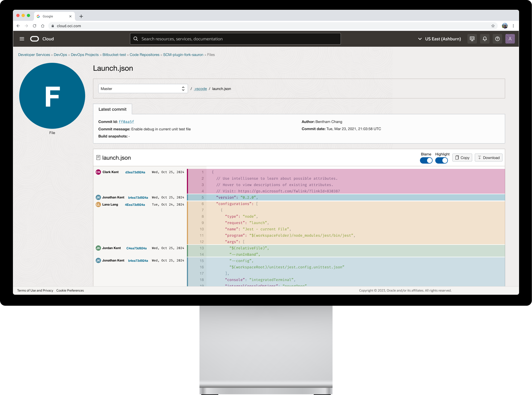Open the Master branch dropdown
This screenshot has height=395, width=532.
[143, 89]
